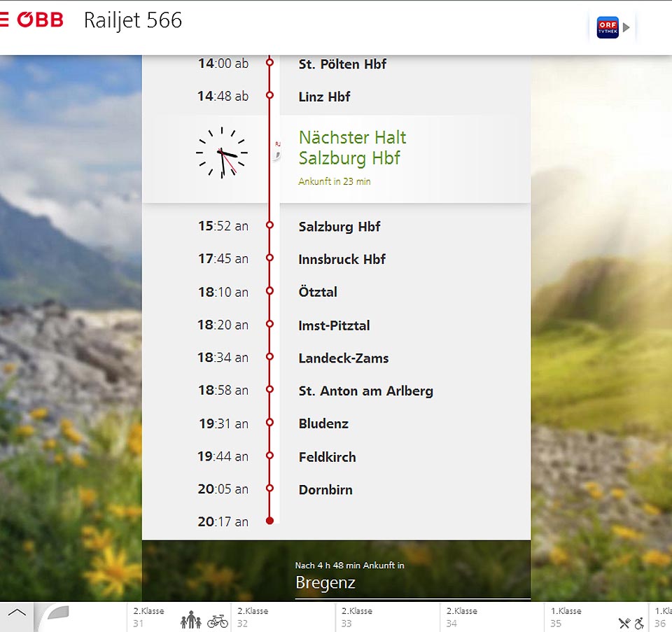Click the ÖBB logo in header
Screen dimensions: 672x632
coord(40,20)
